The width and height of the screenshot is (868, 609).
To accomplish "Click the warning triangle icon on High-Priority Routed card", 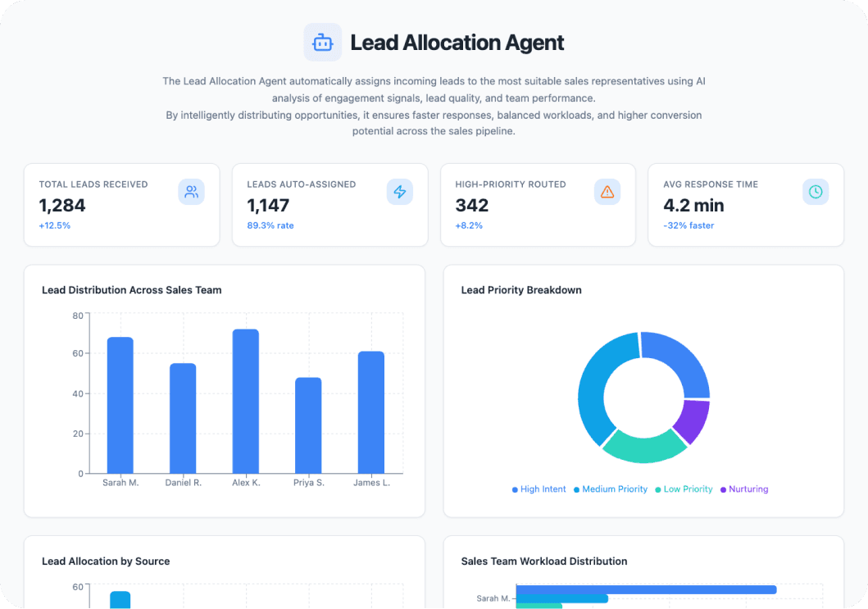I will [x=607, y=191].
